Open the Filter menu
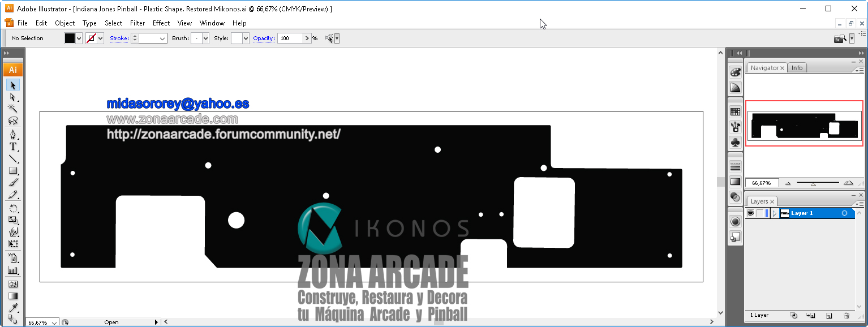 [x=137, y=23]
